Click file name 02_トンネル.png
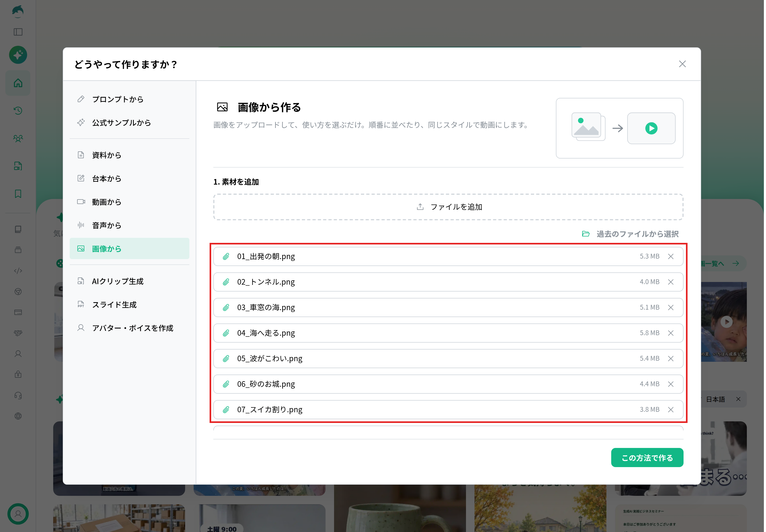 pyautogui.click(x=266, y=282)
